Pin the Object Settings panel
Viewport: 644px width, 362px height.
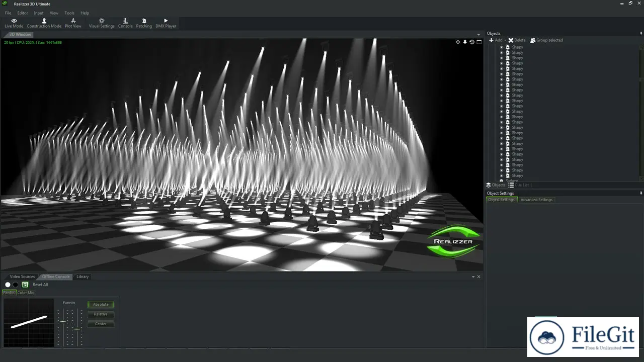[x=641, y=193]
